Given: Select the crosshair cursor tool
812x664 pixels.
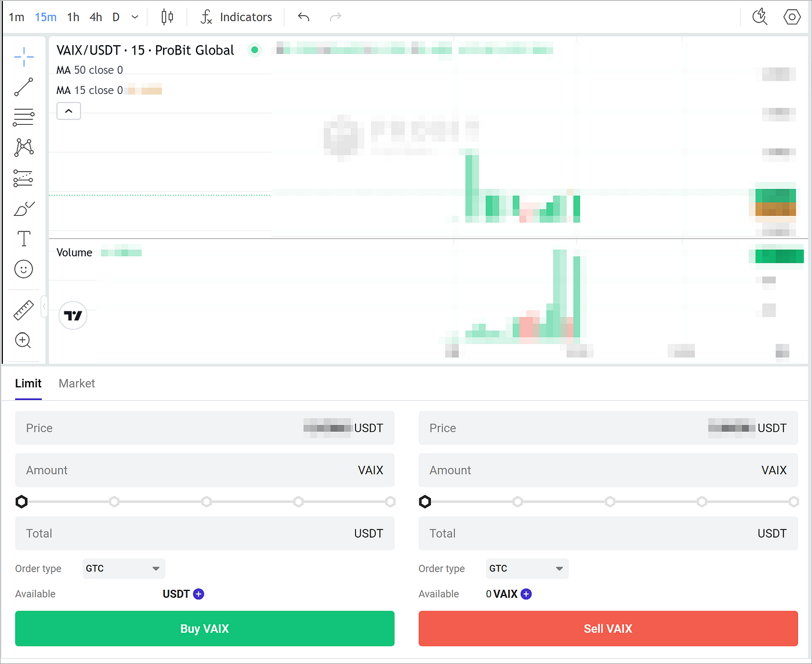Looking at the screenshot, I should point(24,57).
